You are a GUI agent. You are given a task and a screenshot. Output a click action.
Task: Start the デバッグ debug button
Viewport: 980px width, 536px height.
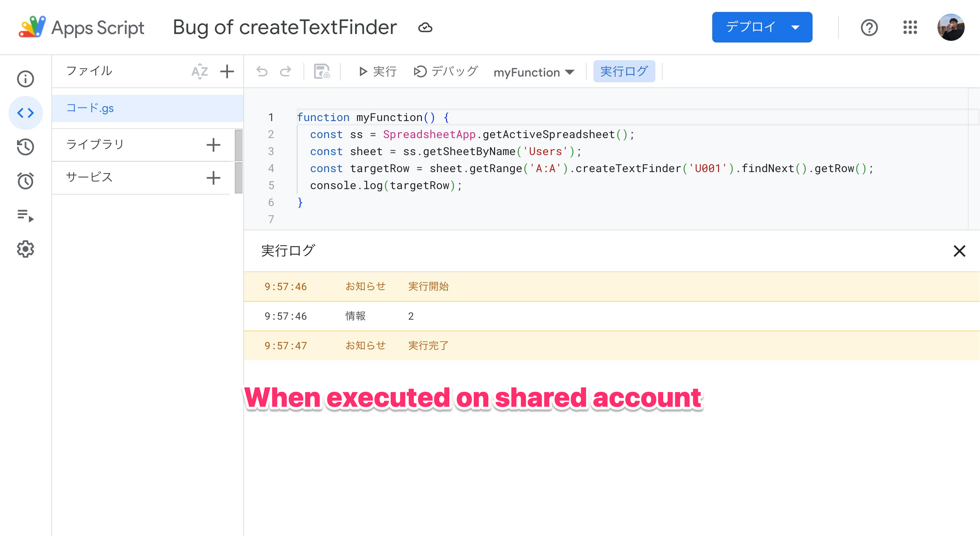(x=446, y=71)
